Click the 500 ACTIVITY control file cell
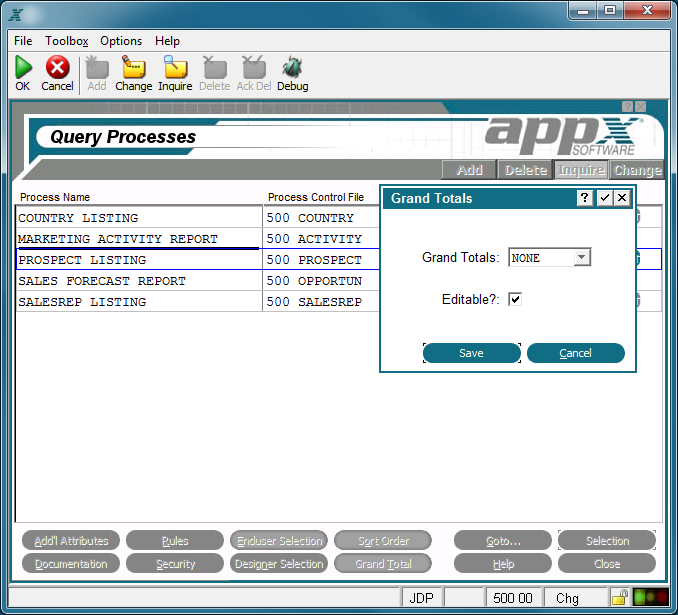This screenshot has height=615, width=678. coord(321,239)
